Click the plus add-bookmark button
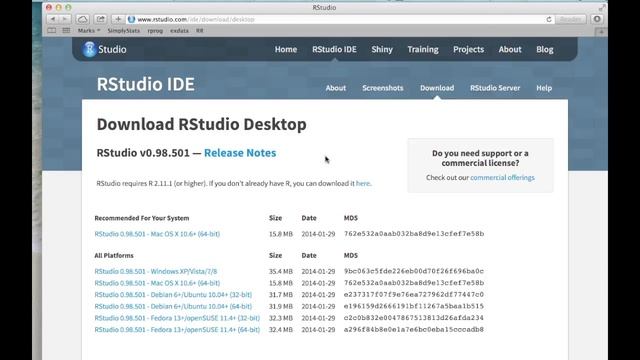 click(118, 19)
